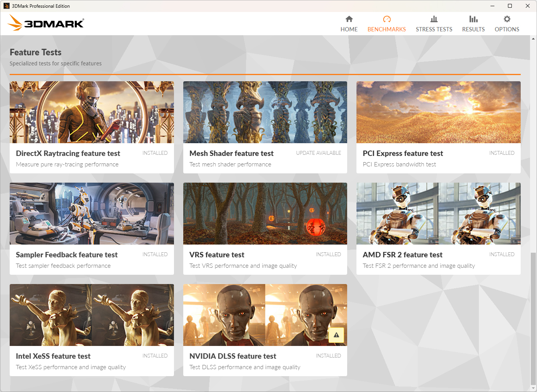Click 'Test XeSS performance and image quality' text

(x=71, y=367)
